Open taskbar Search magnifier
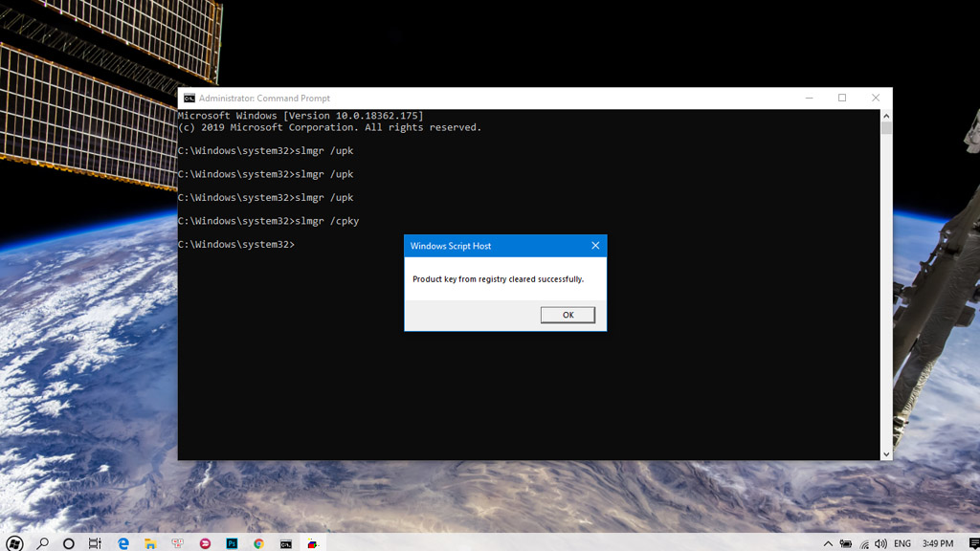This screenshot has width=980, height=551. [x=42, y=543]
